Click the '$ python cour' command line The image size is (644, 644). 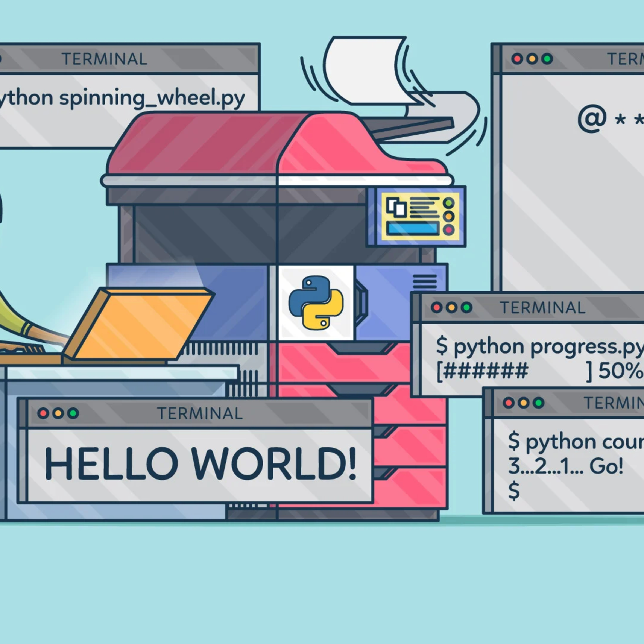576,443
